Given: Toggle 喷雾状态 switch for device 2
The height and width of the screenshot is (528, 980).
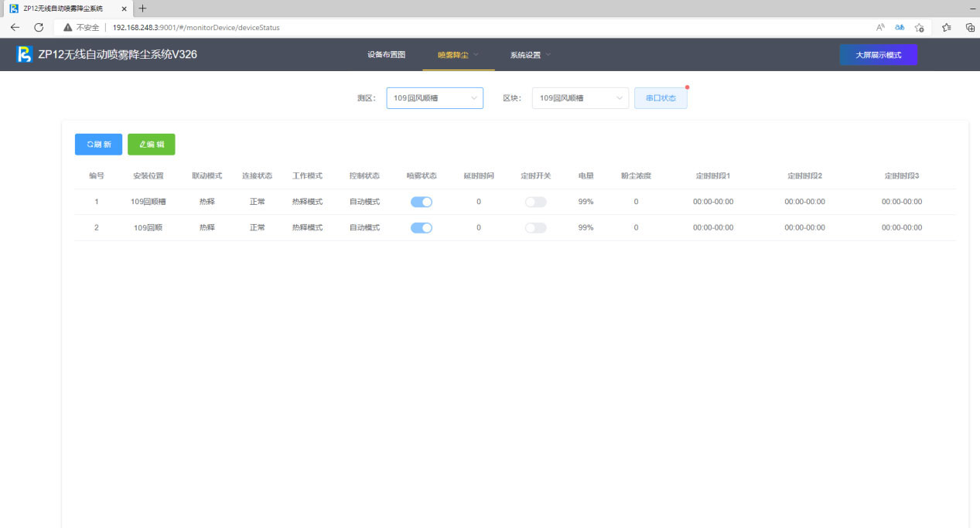Looking at the screenshot, I should (422, 228).
